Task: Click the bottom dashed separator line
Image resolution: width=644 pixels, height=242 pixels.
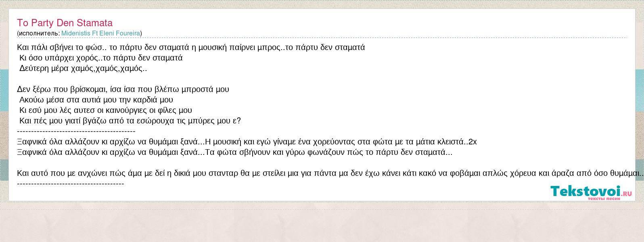Action: [x=71, y=184]
